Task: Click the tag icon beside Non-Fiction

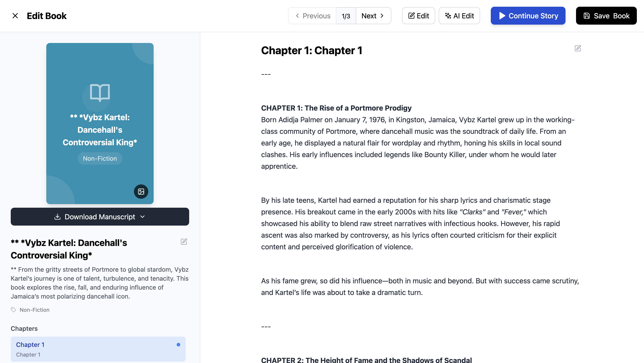Action: click(13, 310)
